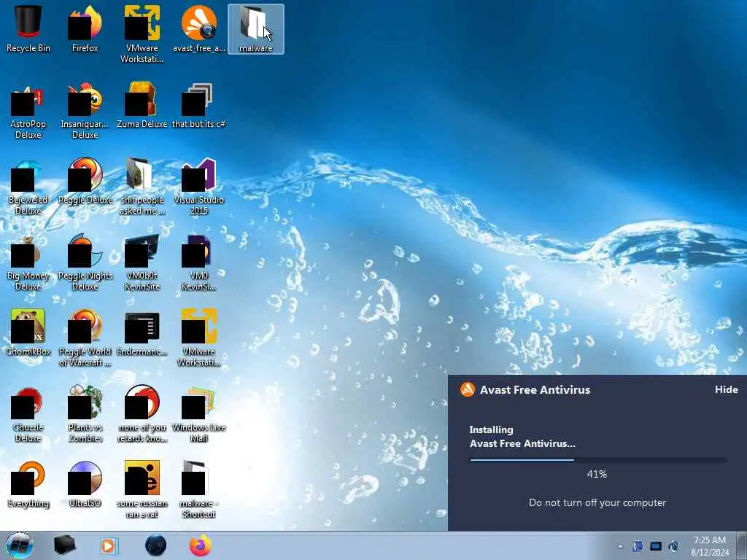Open AstroPop Deluxe game shortcut
The height and width of the screenshot is (560, 747).
pos(28,111)
